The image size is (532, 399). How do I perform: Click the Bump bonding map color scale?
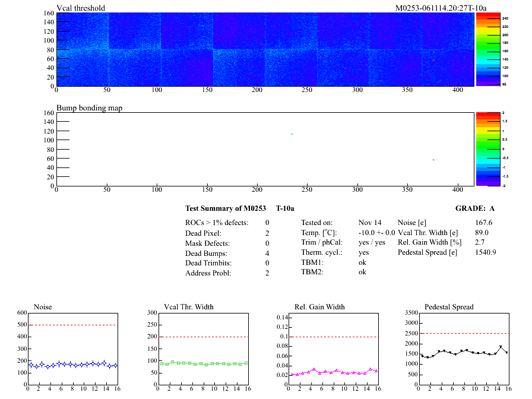click(x=487, y=148)
